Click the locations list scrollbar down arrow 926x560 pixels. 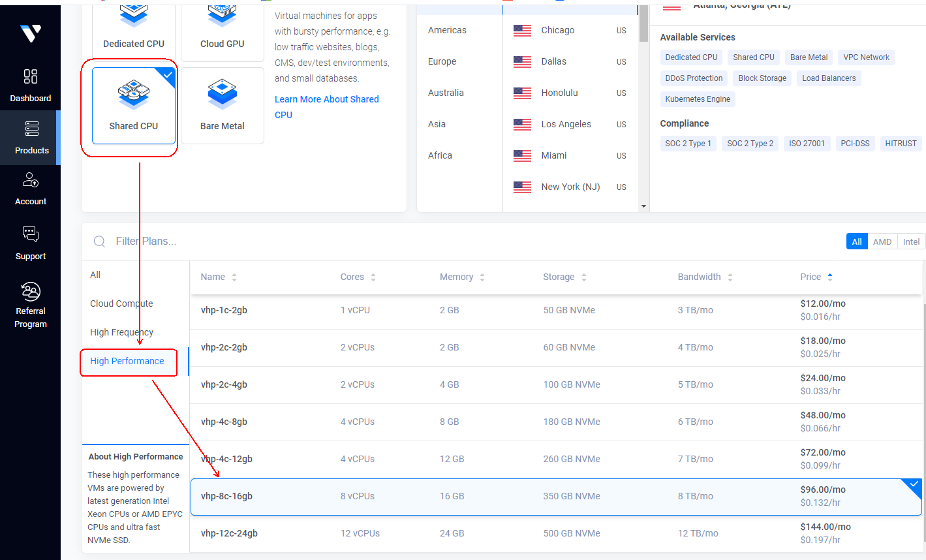[x=643, y=206]
